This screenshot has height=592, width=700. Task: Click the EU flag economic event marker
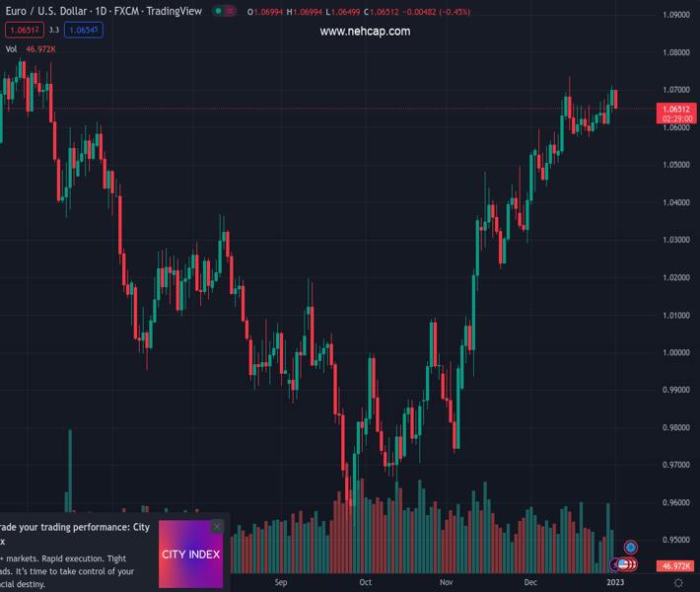tap(631, 547)
